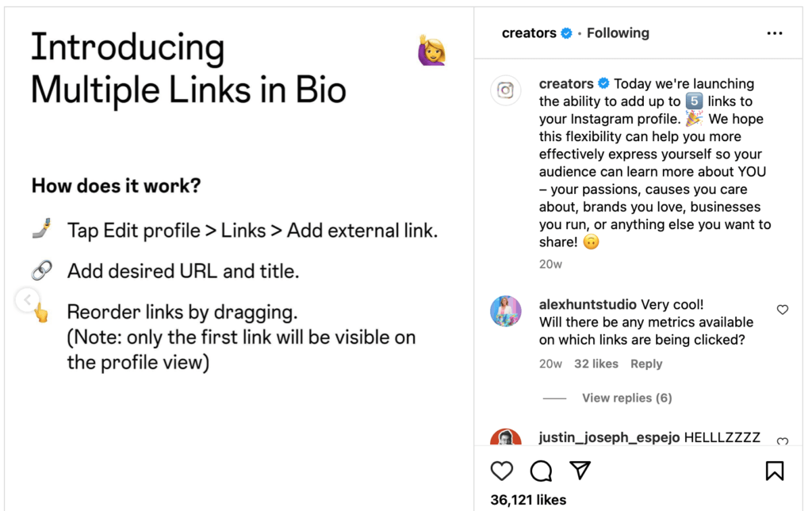The height and width of the screenshot is (511, 812).
Task: Show 32 likes on alexhuntstudio's comment
Action: (x=596, y=364)
